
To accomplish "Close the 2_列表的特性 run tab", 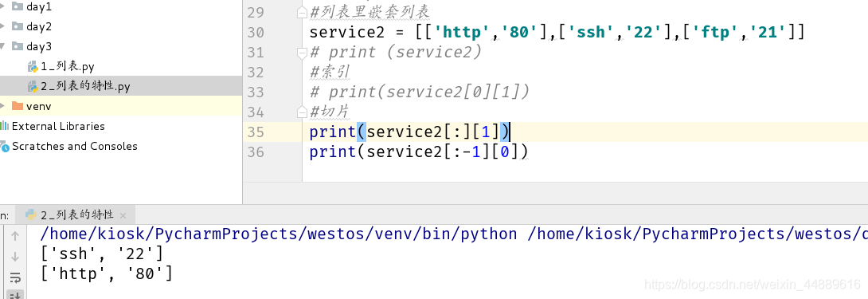I will (123, 216).
